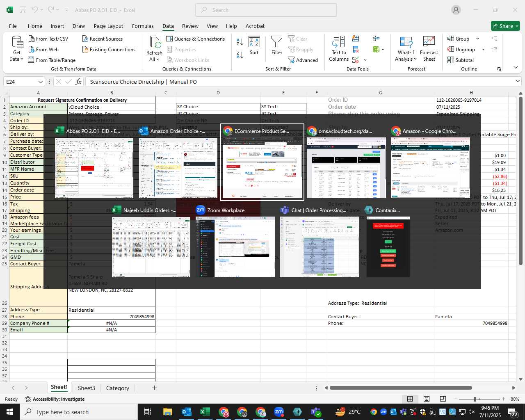Launch Text to Columns wizard
Image resolution: width=525 pixels, height=420 pixels.
(x=339, y=49)
